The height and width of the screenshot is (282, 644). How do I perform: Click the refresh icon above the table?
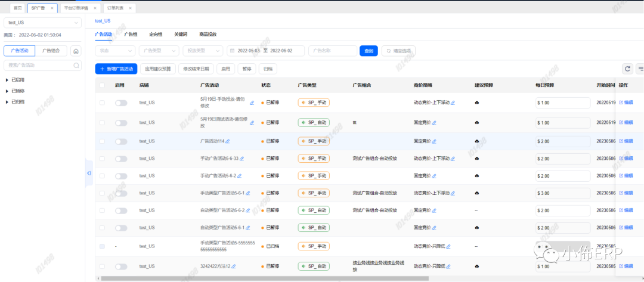click(x=627, y=69)
